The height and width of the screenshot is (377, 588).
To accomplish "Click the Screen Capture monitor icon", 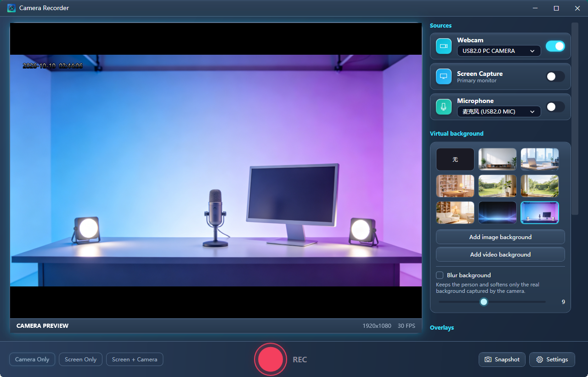I will pos(444,76).
